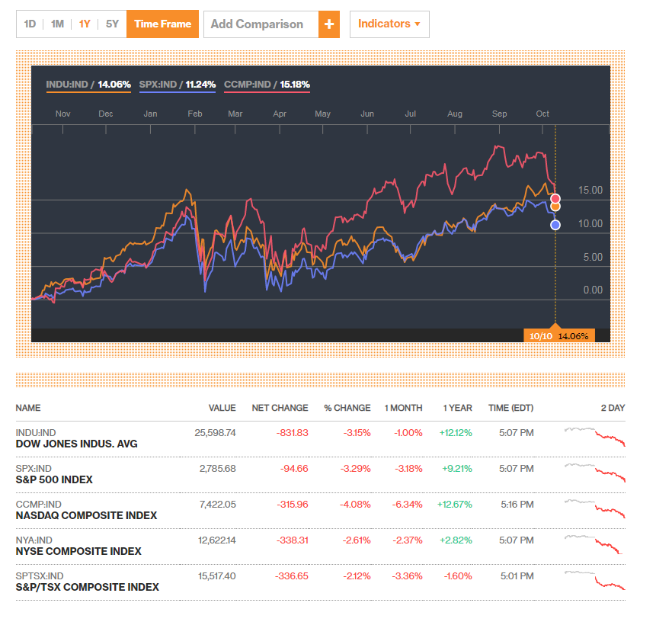Viewport: 672px width, 622px height.
Task: Click the VALUE column header
Action: (x=222, y=408)
